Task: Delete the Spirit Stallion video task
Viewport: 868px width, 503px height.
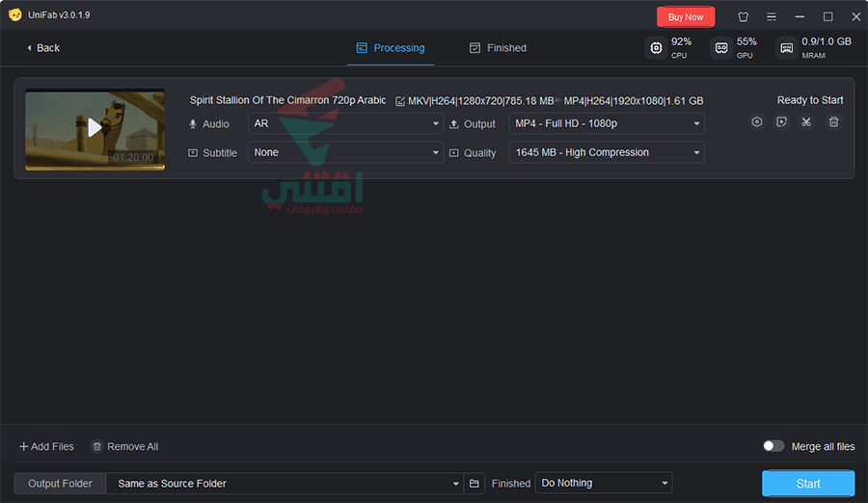Action: tap(833, 121)
